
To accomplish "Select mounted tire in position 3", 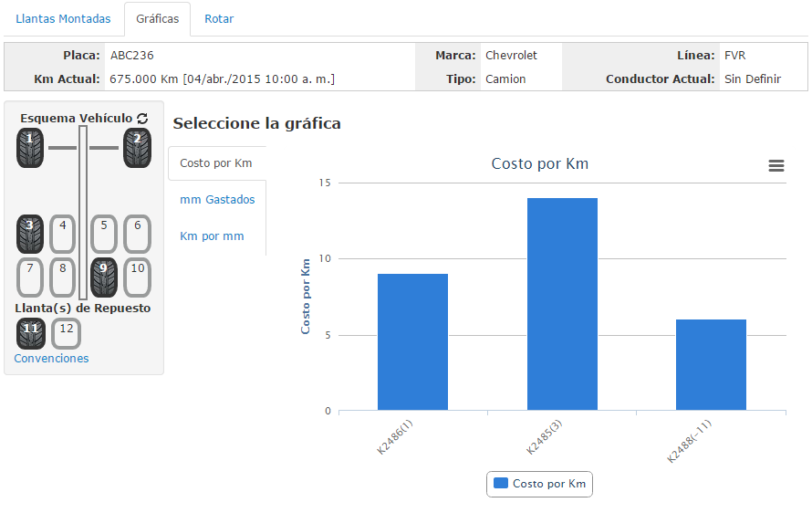I will pos(30,234).
